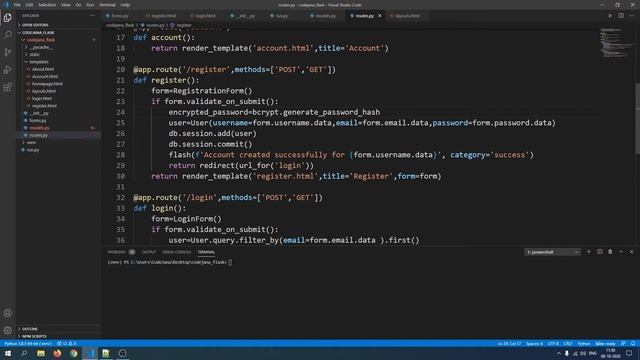The height and width of the screenshot is (360, 640).
Task: Open the Selection menu
Action: point(47,5)
